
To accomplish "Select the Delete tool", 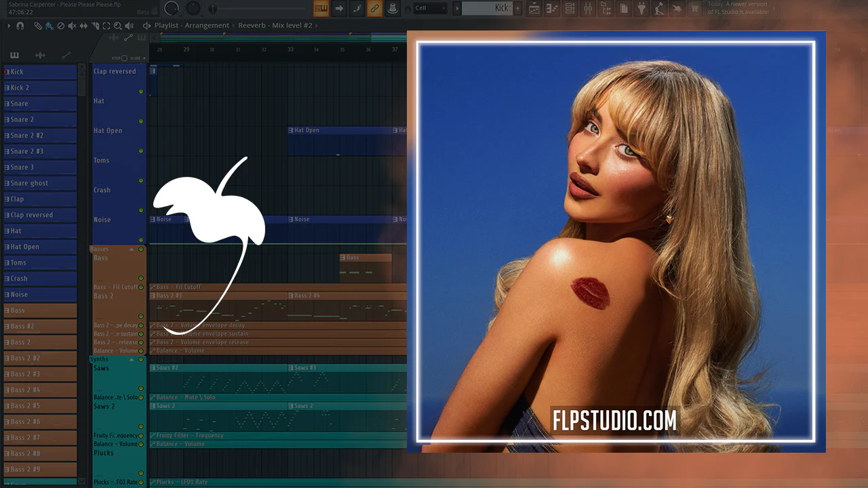I will [60, 26].
